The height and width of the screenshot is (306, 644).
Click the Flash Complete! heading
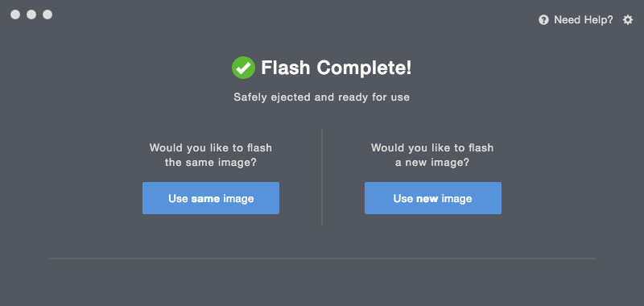tap(336, 68)
